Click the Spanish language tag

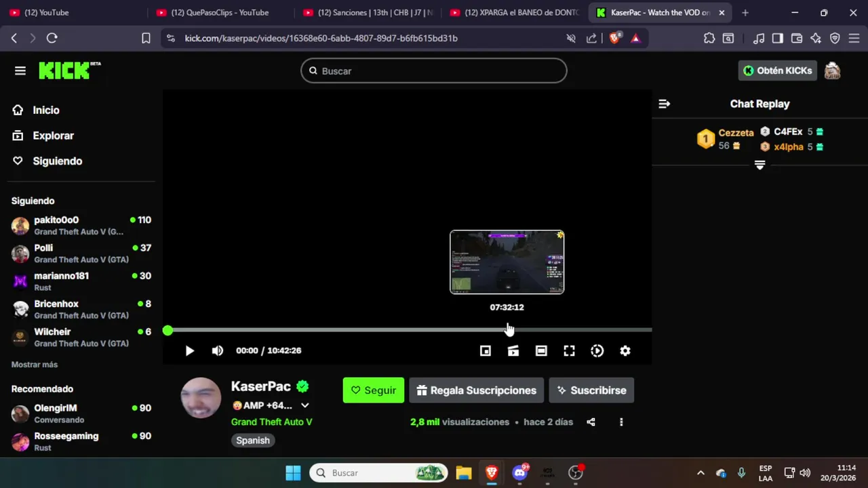pyautogui.click(x=253, y=441)
